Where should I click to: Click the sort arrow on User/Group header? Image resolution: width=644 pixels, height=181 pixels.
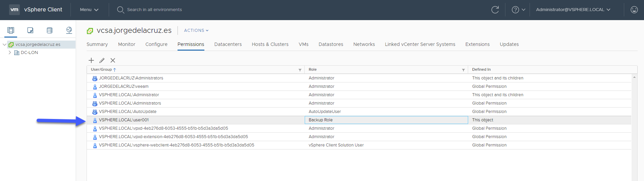coord(115,70)
